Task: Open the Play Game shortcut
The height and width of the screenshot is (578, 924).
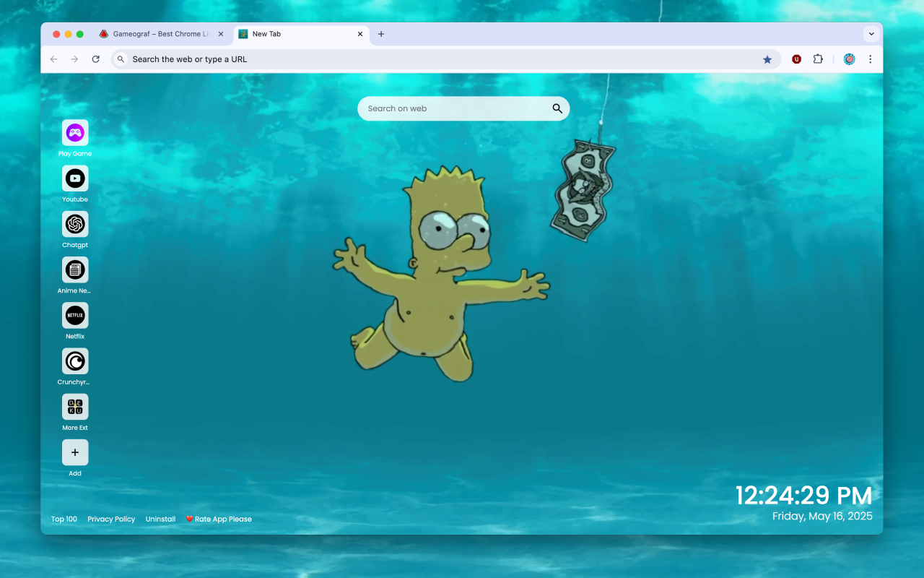Action: [75, 132]
